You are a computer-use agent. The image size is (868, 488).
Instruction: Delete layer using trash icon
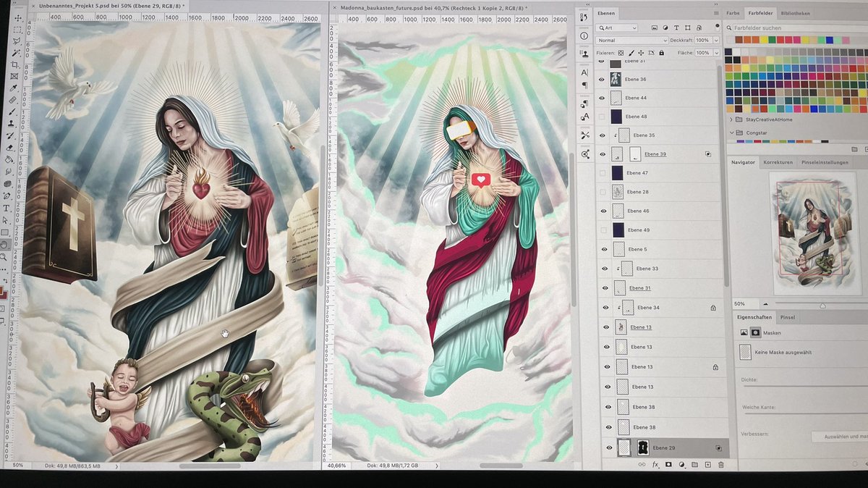click(x=721, y=465)
